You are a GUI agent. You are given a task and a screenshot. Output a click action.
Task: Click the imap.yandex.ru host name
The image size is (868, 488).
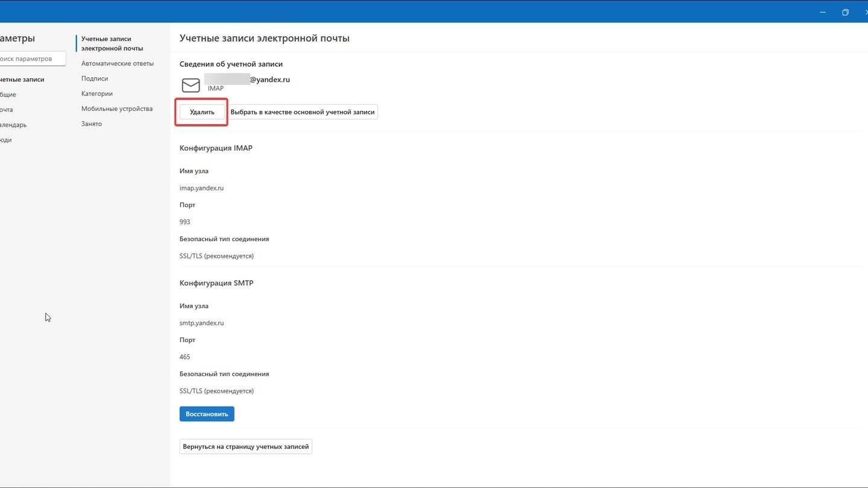[x=201, y=188]
